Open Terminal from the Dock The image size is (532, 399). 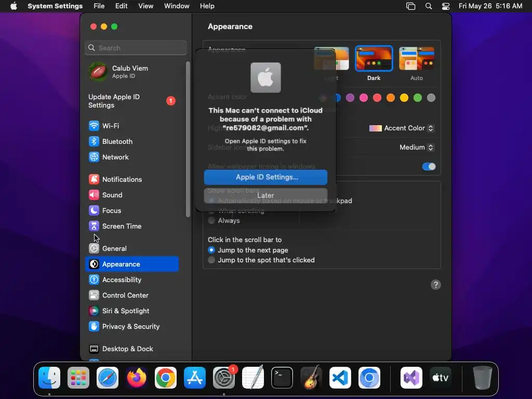[282, 378]
